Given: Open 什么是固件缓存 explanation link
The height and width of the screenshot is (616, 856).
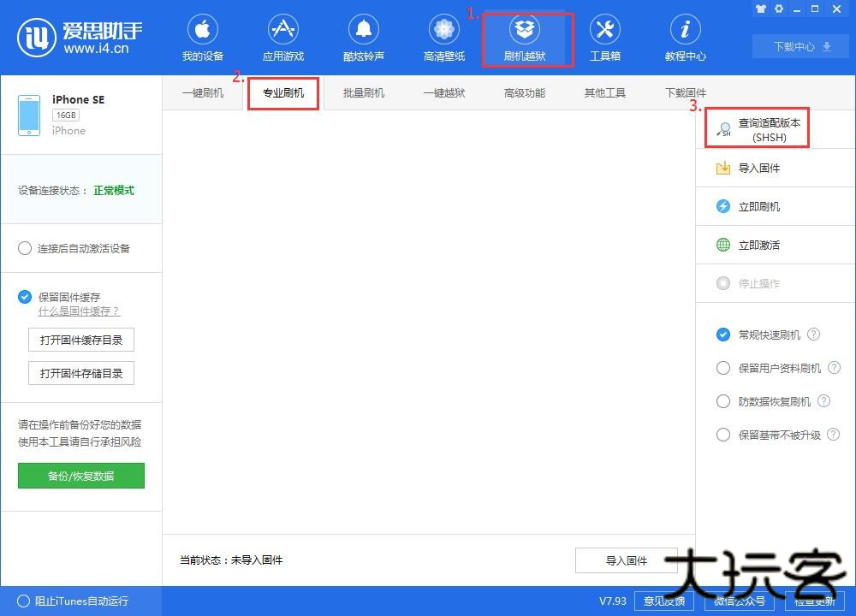Looking at the screenshot, I should coord(65,311).
